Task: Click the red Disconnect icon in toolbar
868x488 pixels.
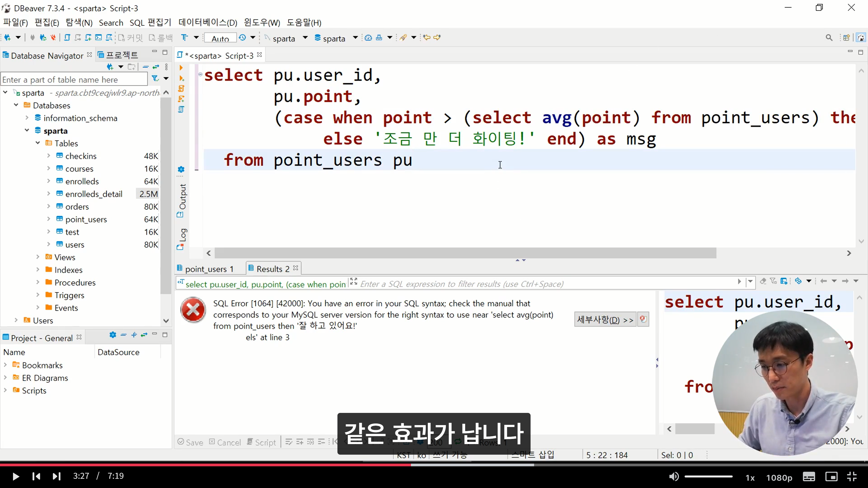Action: coord(53,37)
